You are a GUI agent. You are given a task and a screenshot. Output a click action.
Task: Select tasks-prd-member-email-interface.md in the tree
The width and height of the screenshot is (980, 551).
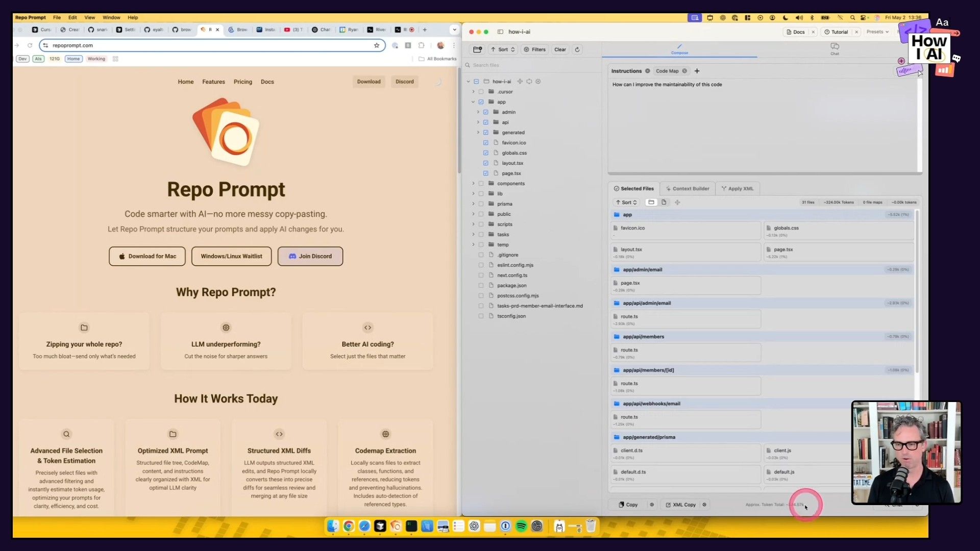pos(540,306)
